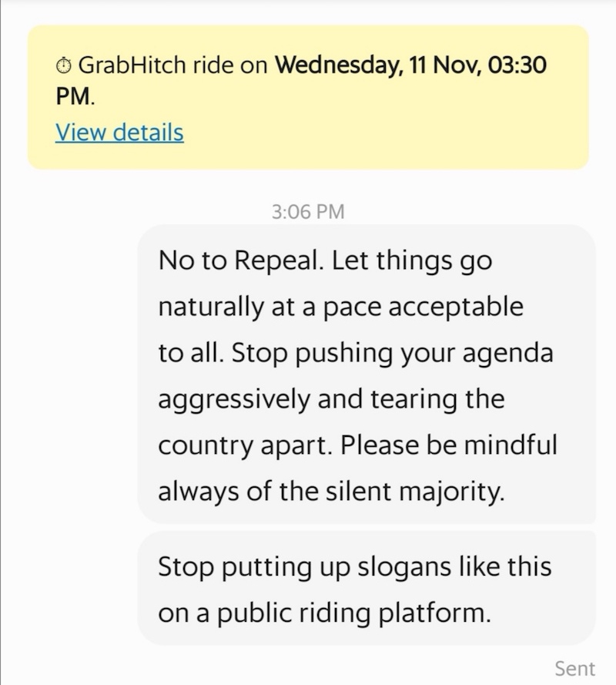Click the line aggressively and tearing the
The width and height of the screenshot is (616, 685).
[x=331, y=399]
